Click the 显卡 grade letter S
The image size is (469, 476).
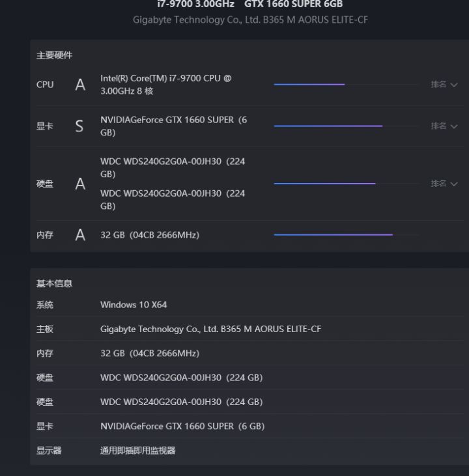click(79, 126)
